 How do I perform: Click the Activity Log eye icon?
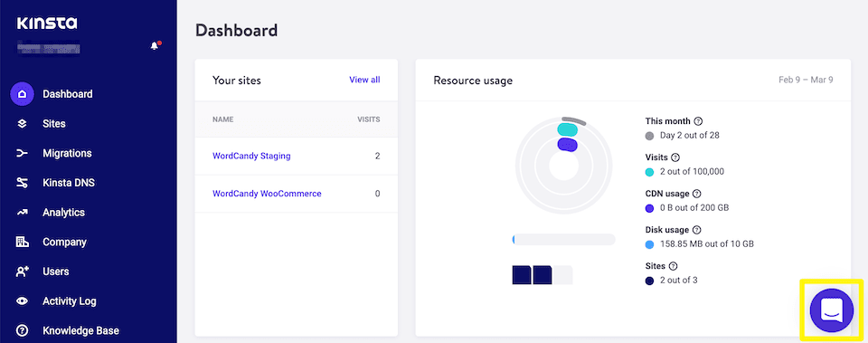coord(22,301)
